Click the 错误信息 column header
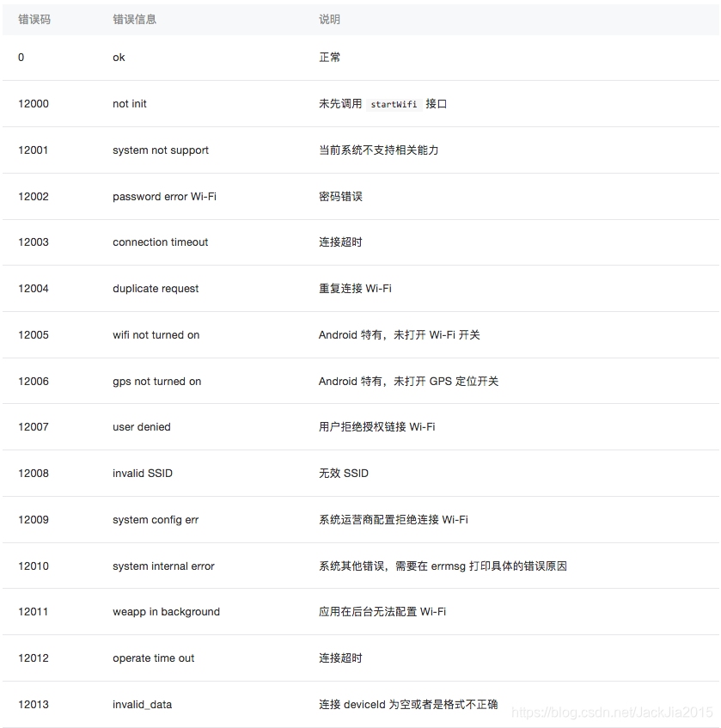Viewport: 721px width, 728px height. (x=135, y=20)
